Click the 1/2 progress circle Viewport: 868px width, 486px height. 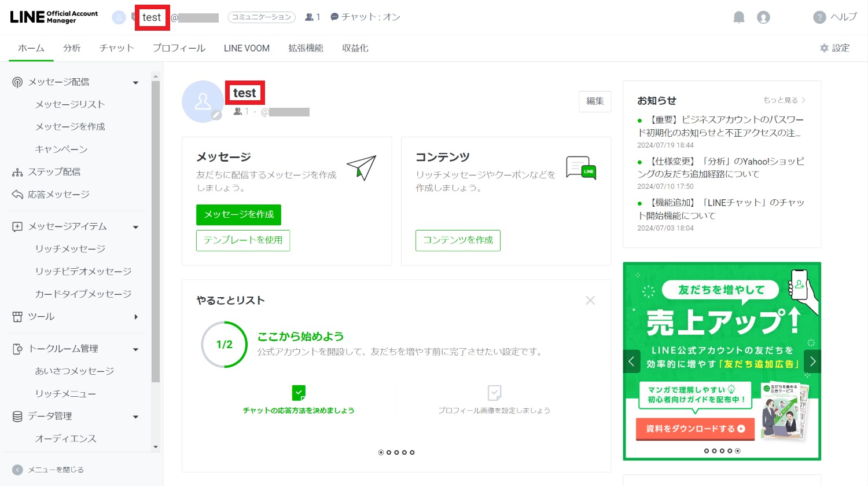pyautogui.click(x=224, y=345)
